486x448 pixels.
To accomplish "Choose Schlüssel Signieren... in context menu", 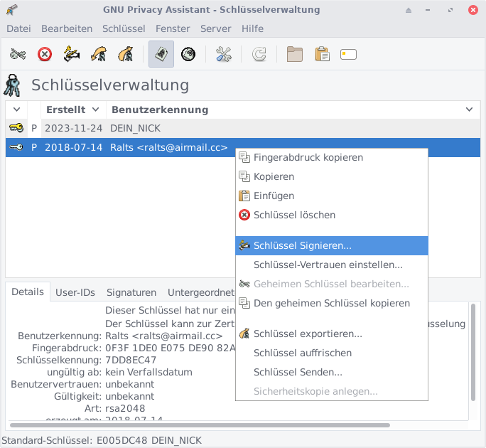I will (302, 246).
